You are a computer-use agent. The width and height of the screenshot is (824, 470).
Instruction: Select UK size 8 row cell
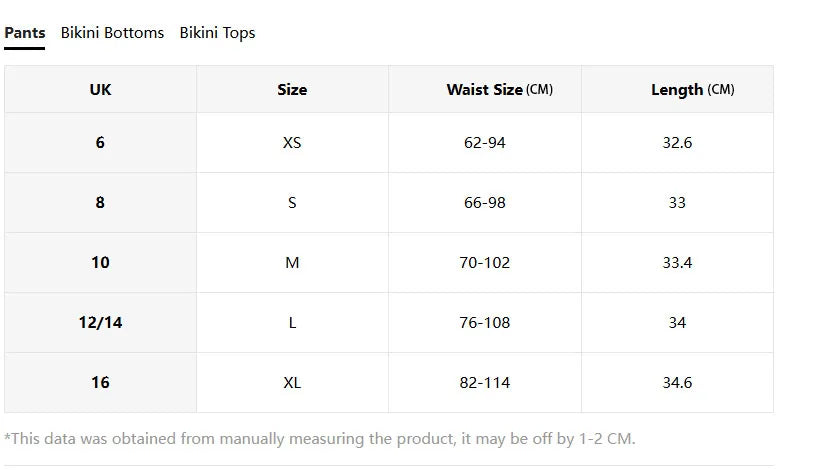tap(100, 202)
